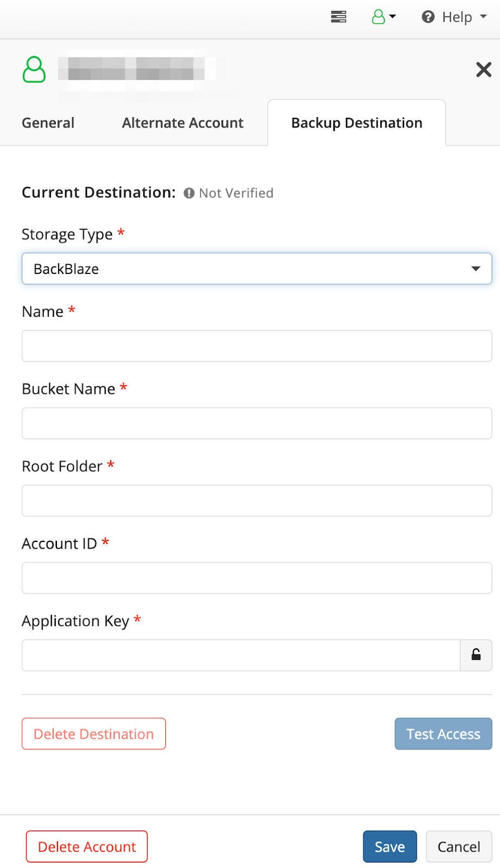Click the green user avatar icon
The image size is (500, 868).
pos(34,69)
